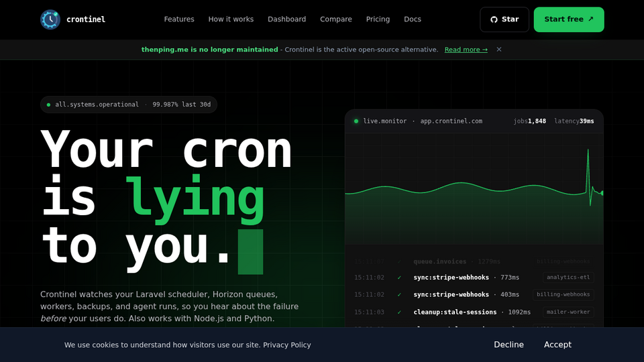Click the GitHub Star button
Viewport: 644px width, 362px height.
[504, 19]
